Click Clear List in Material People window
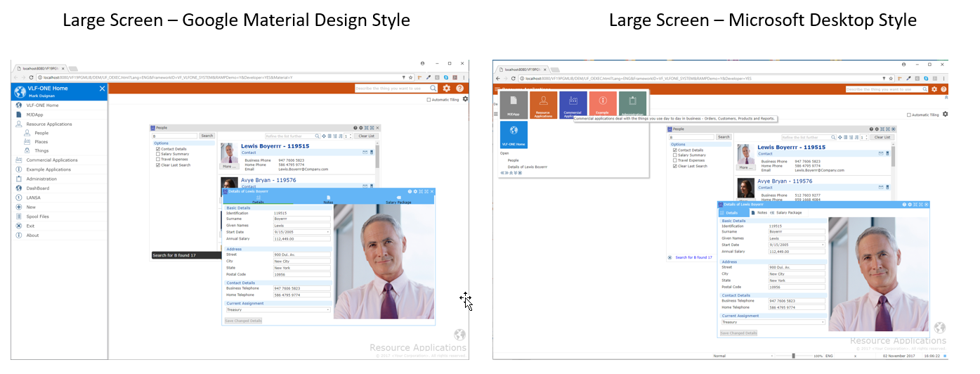This screenshot has height=374, width=980. click(366, 136)
